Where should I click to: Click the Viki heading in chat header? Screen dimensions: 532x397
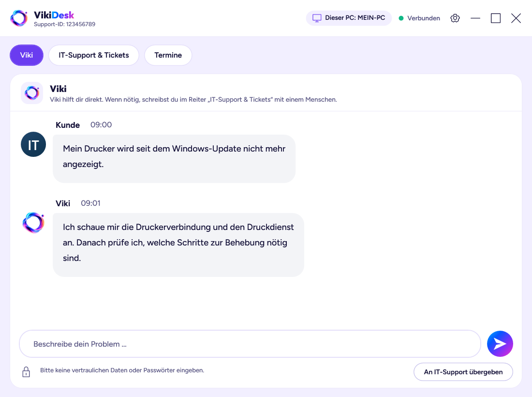coord(58,89)
